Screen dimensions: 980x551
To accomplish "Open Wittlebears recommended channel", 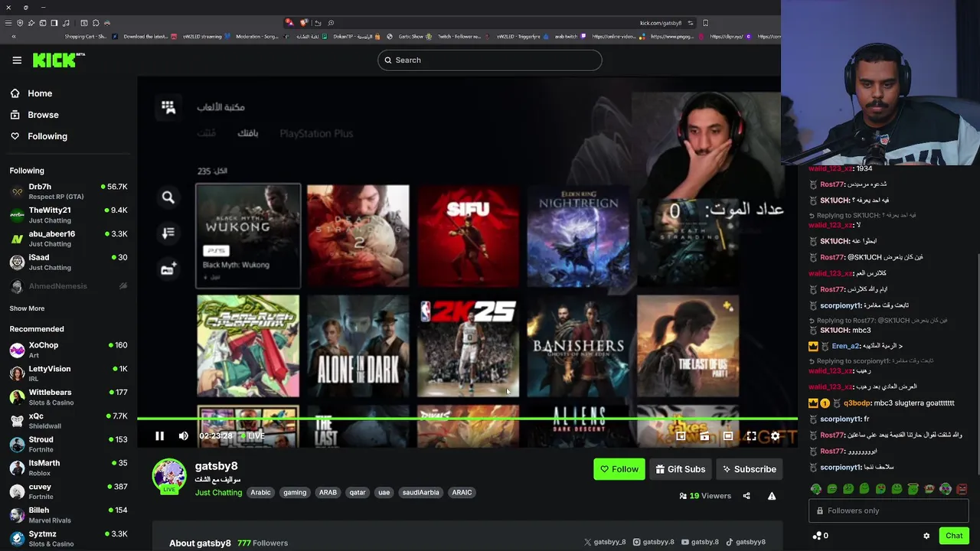I will coord(68,397).
